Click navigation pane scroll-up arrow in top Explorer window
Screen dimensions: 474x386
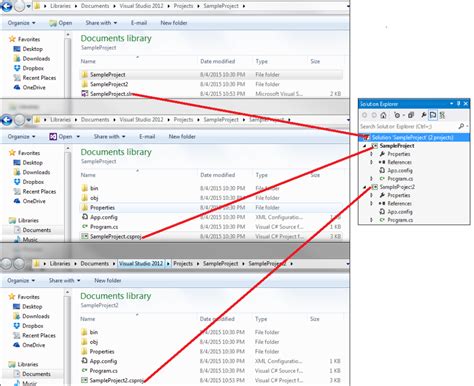click(x=68, y=35)
